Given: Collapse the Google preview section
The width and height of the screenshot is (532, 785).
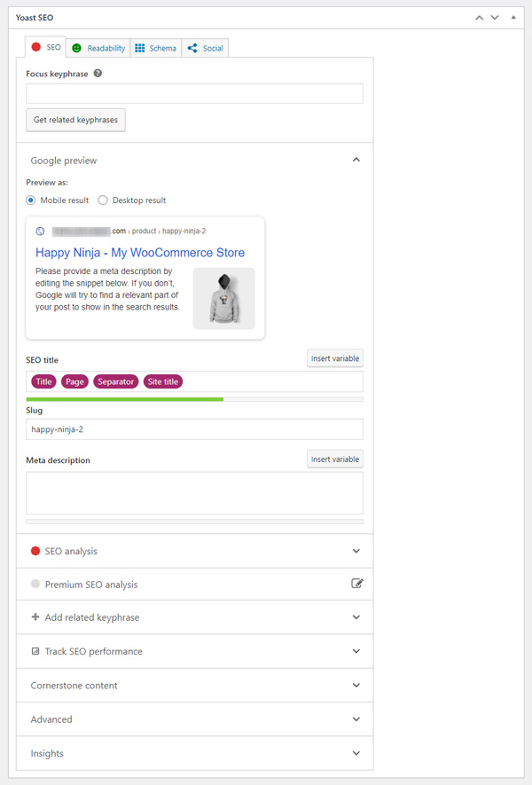Looking at the screenshot, I should [356, 161].
